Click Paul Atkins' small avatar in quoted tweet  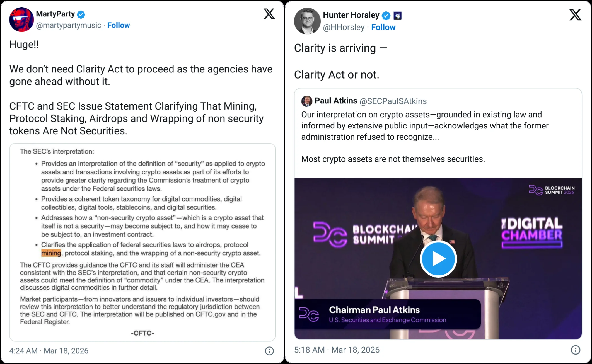click(307, 101)
